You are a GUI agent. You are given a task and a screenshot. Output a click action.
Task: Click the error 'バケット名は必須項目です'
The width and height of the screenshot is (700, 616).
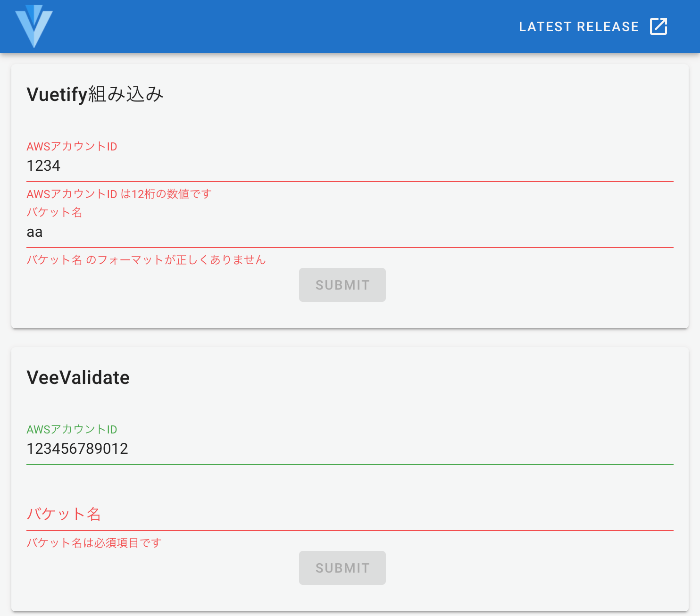pos(94,543)
